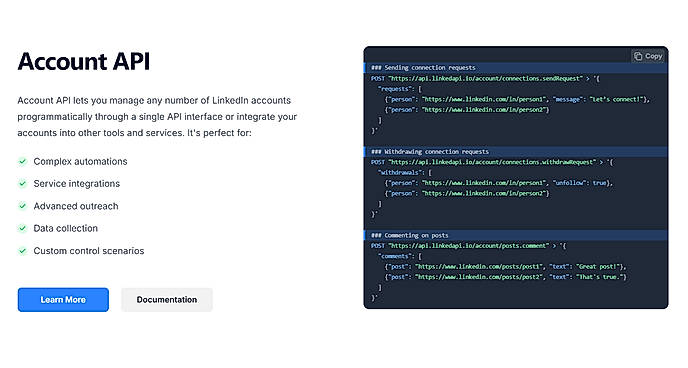
Task: Click the code line with text "Great post!"
Action: 505,266
